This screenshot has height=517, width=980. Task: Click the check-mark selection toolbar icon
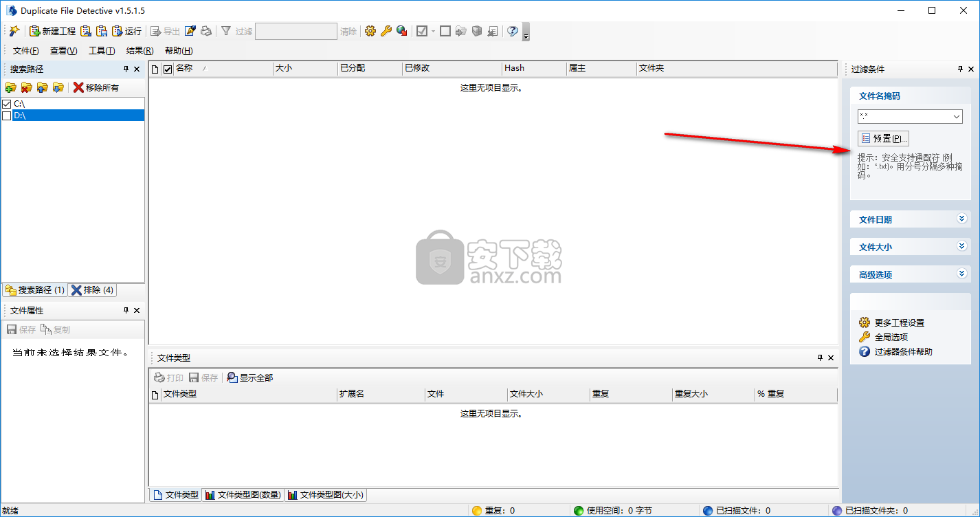[422, 31]
